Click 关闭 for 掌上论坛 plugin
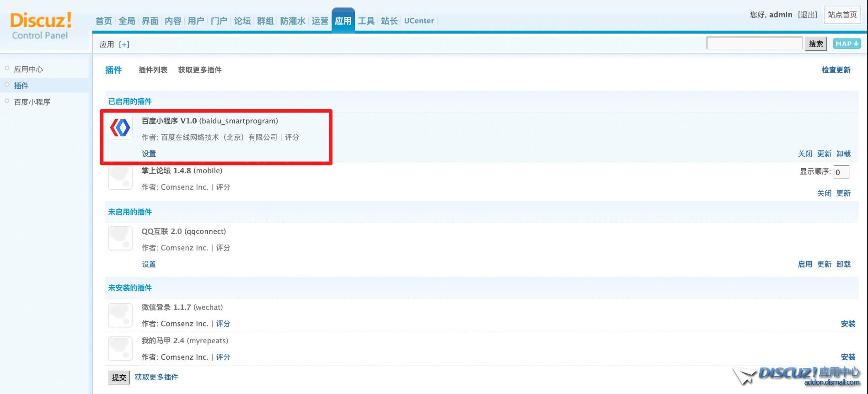 pyautogui.click(x=825, y=193)
